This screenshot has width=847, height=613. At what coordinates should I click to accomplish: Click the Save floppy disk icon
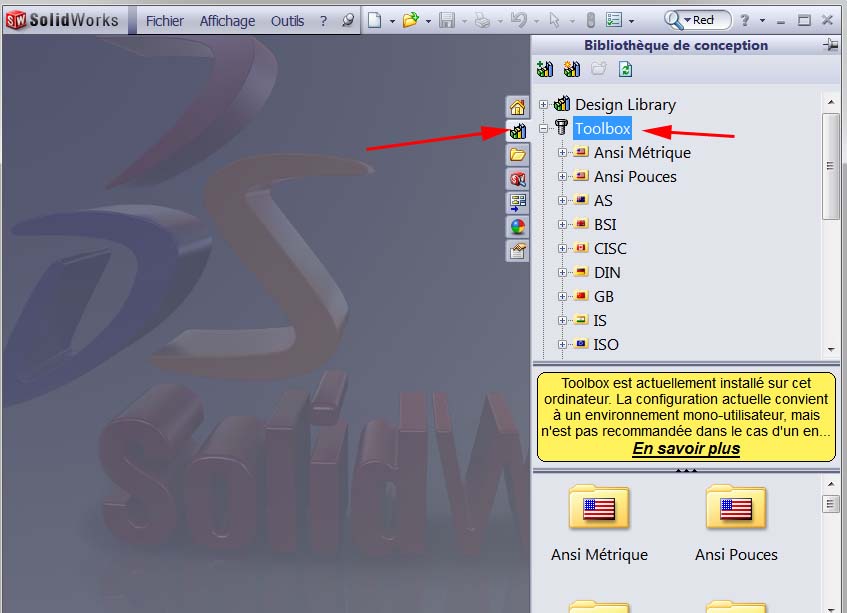447,21
